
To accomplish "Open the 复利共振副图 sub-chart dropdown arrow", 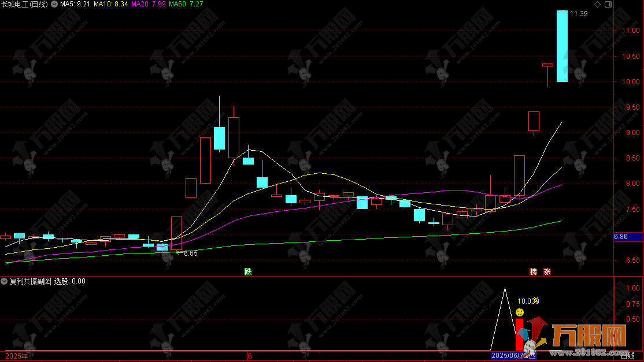I will pyautogui.click(x=4, y=281).
